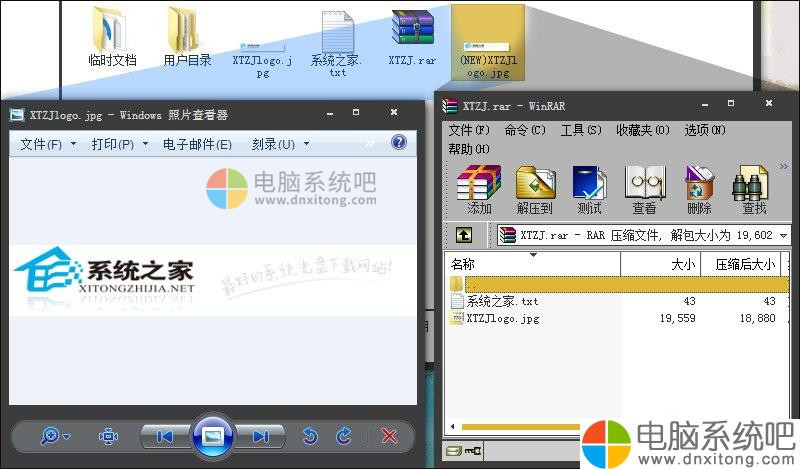Open the WinRAR archive path dropdown
The width and height of the screenshot is (800, 469).
tap(783, 236)
